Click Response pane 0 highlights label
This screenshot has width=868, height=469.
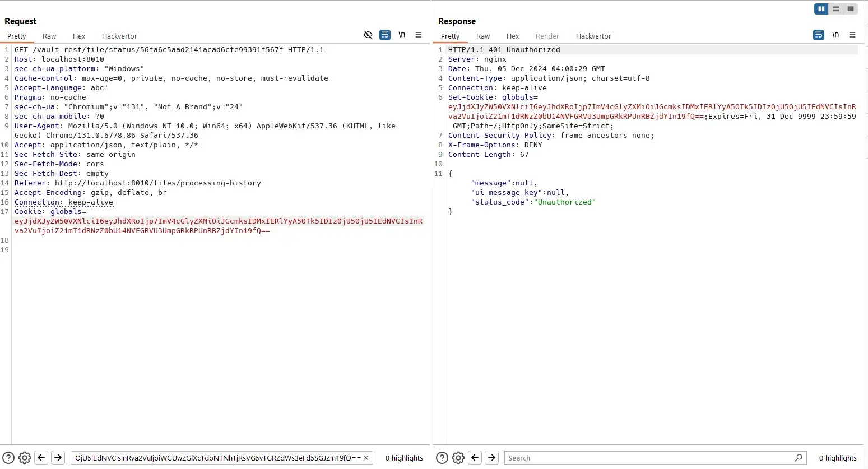838,458
